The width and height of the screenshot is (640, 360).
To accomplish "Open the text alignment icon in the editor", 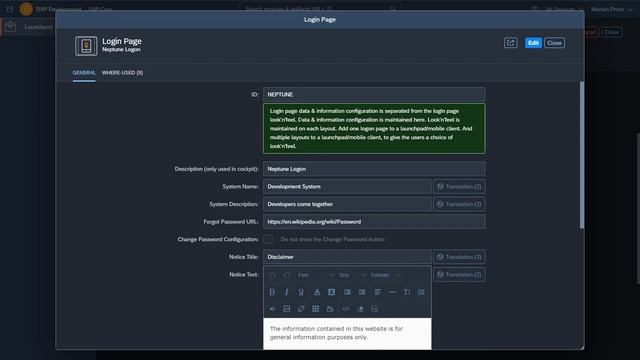I will point(378,292).
